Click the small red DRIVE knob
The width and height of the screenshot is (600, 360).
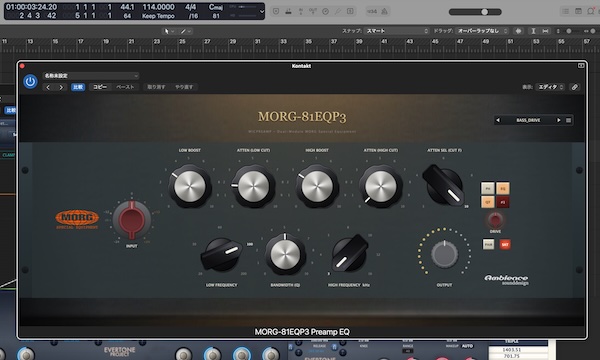(x=495, y=220)
